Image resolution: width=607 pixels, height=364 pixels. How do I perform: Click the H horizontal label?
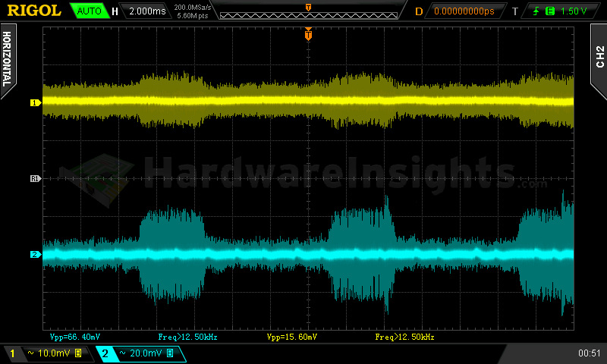tap(115, 11)
